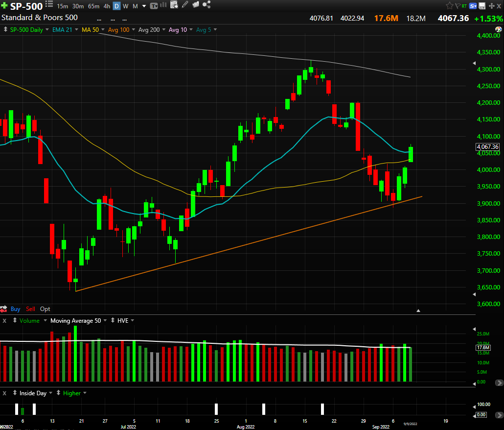504x430 pixels.
Task: Select the M monthly timeframe
Action: click(136, 6)
